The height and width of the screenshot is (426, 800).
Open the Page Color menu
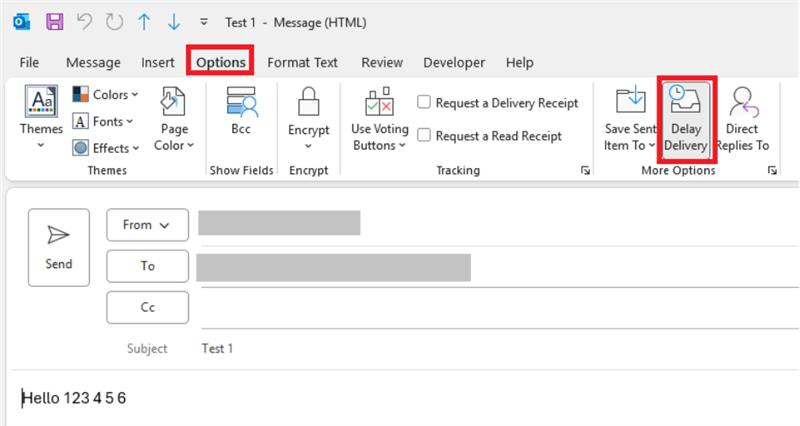(x=174, y=119)
